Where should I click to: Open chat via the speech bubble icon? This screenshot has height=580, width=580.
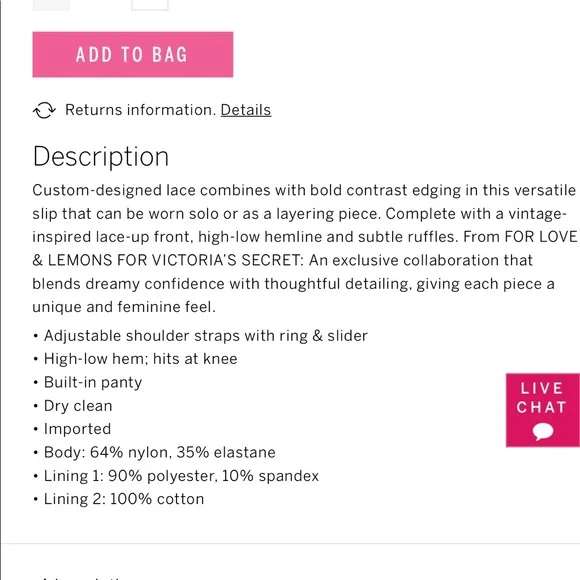click(x=543, y=431)
